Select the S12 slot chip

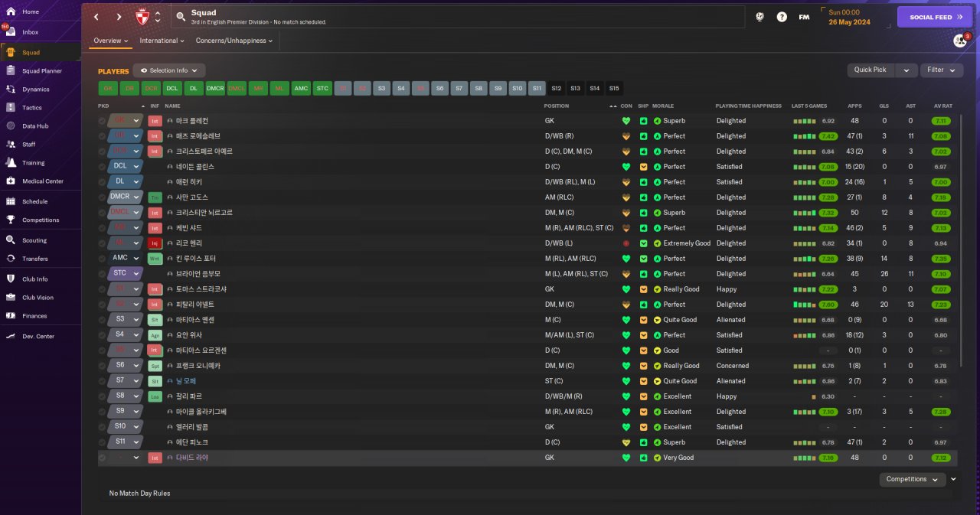556,88
